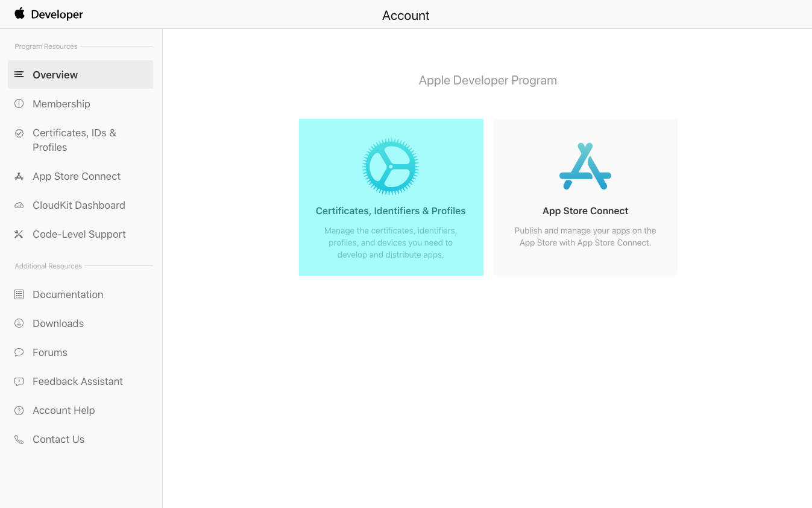This screenshot has height=508, width=812.
Task: Open Certificates, Identifiers & Profiles card title
Action: (x=391, y=211)
